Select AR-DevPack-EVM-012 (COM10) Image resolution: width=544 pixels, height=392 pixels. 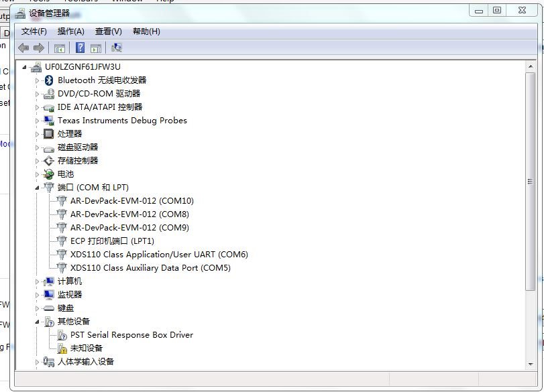[132, 201]
